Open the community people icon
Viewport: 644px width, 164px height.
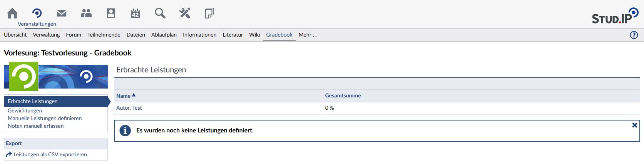point(86,13)
